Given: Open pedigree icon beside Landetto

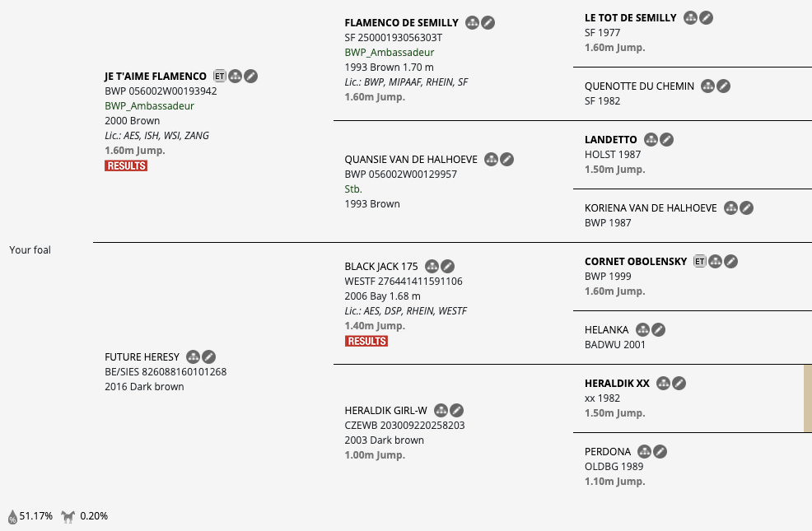Looking at the screenshot, I should pyautogui.click(x=651, y=140).
